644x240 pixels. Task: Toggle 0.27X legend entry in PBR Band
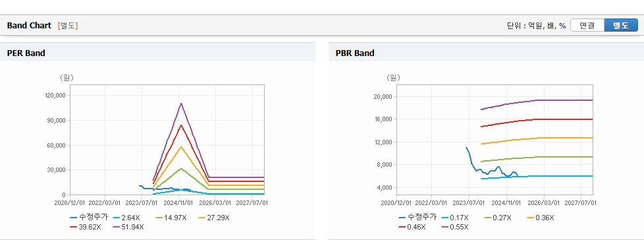pyautogui.click(x=498, y=218)
